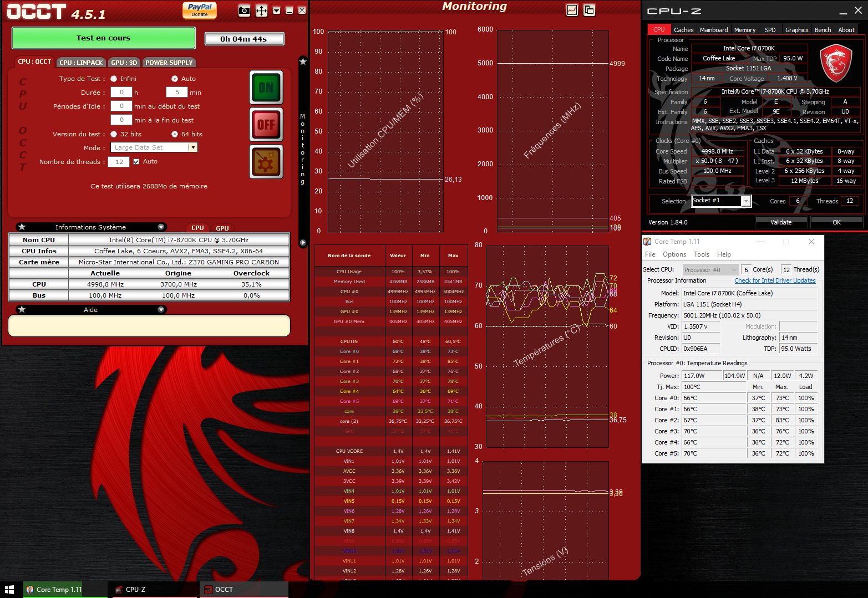Viewport: 868px width, 598px height.
Task: Open the SPD tab in CPU-Z
Action: (x=770, y=30)
